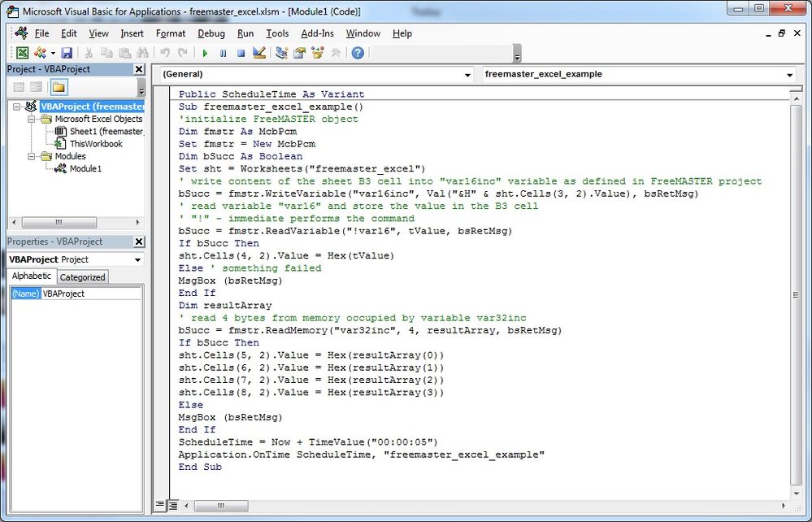
Task: Toggle Folders view in Project pane
Action: 59,87
